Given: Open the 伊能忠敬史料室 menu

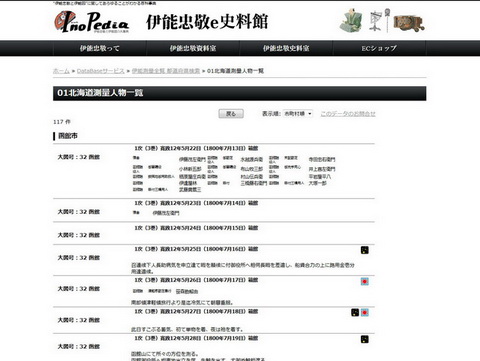Looking at the screenshot, I should tap(286, 48).
